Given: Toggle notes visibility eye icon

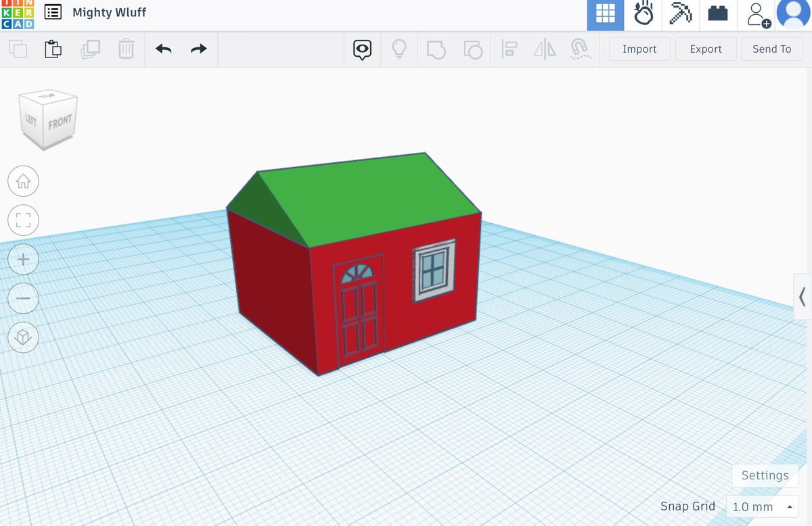Looking at the screenshot, I should coord(362,49).
